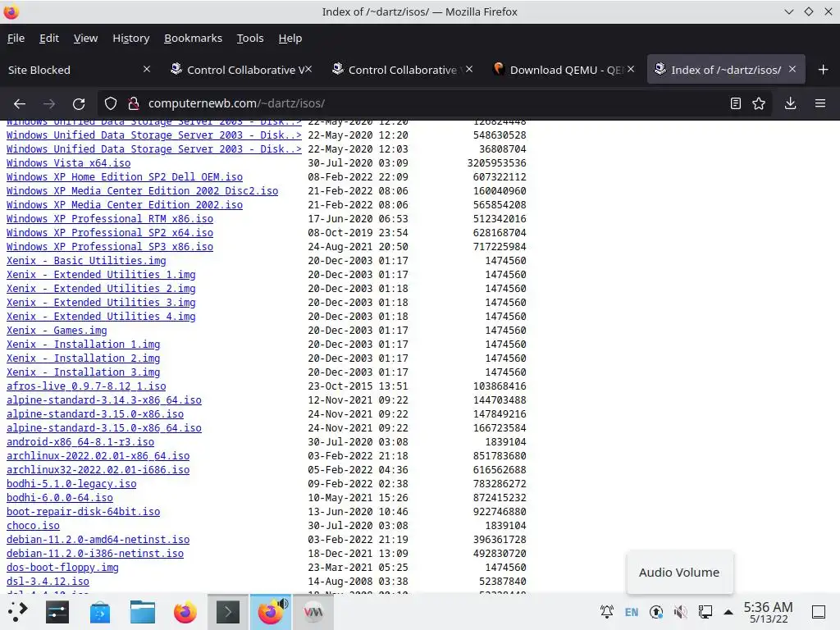This screenshot has width=840, height=630.
Task: Open Firefox hamburger application menu
Action: 819,103
